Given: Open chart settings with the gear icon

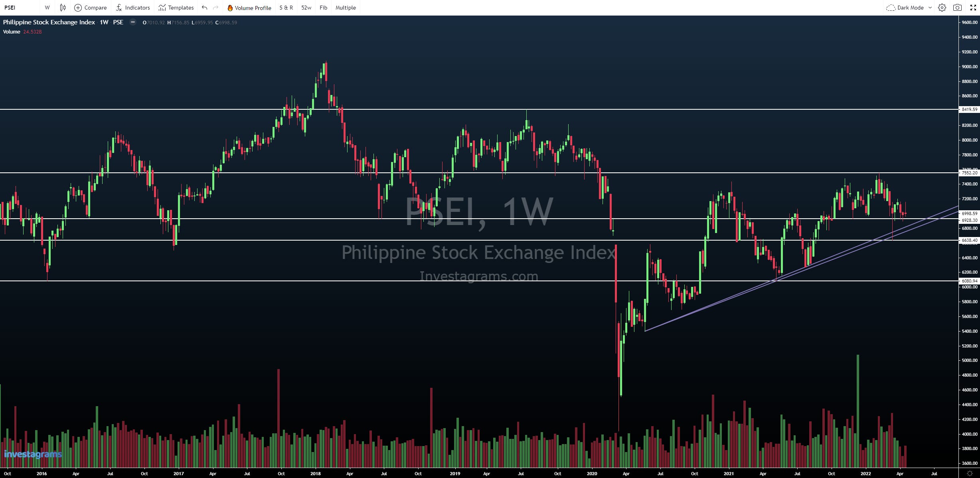Looking at the screenshot, I should pyautogui.click(x=942, y=8).
